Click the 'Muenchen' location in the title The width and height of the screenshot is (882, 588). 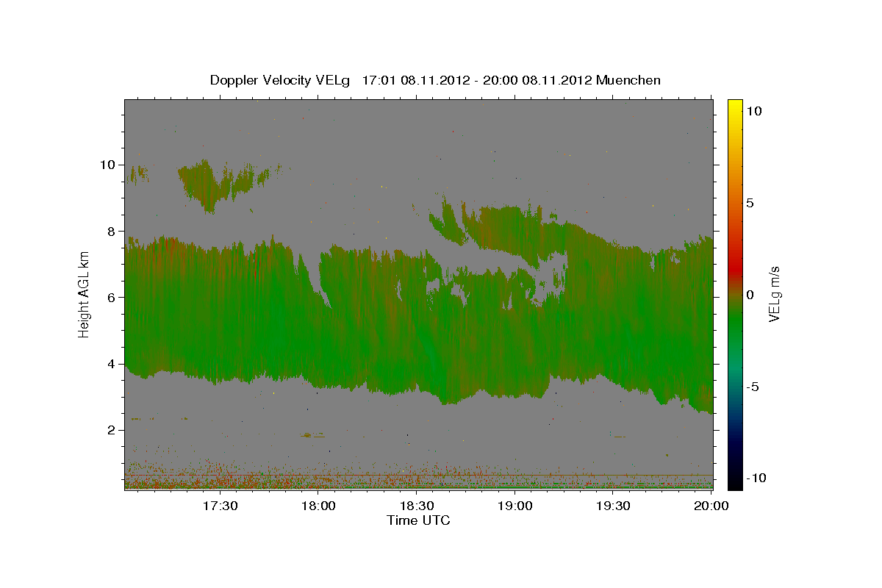pyautogui.click(x=628, y=80)
